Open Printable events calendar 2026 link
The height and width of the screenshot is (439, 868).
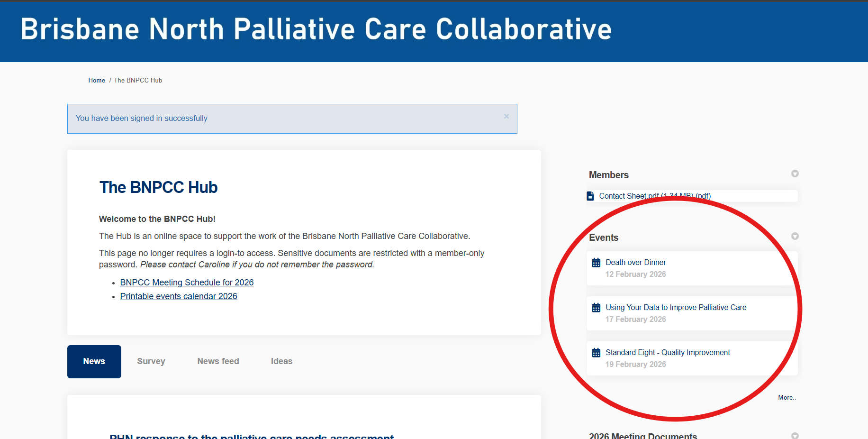tap(179, 296)
